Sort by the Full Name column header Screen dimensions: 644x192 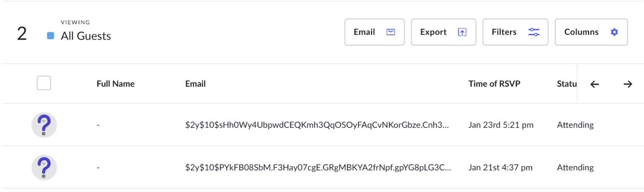116,84
